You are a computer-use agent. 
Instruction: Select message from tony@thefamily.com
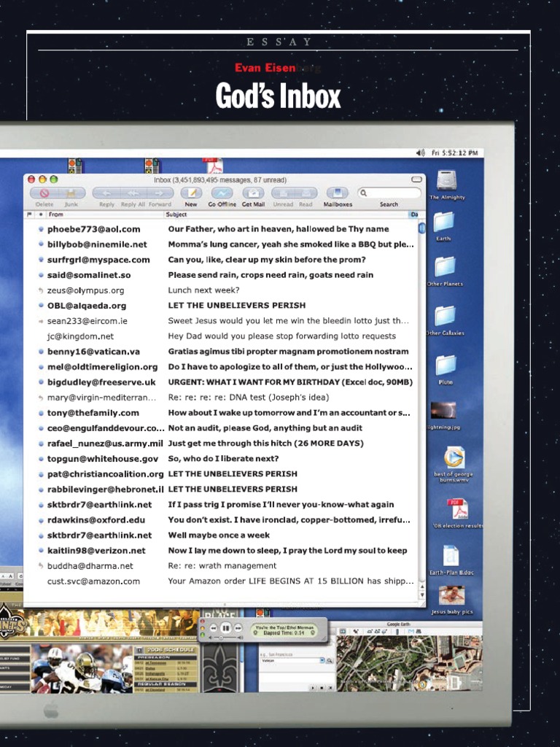pyautogui.click(x=221, y=413)
